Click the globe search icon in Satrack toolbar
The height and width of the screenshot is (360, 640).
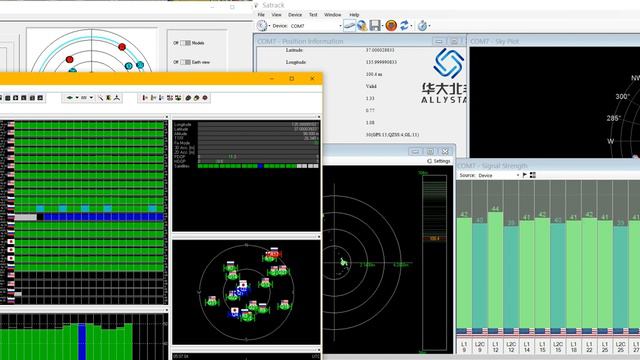[x=362, y=26]
